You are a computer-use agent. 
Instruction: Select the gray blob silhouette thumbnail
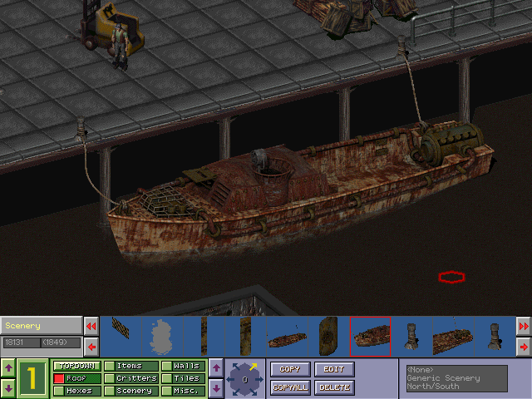click(162, 336)
